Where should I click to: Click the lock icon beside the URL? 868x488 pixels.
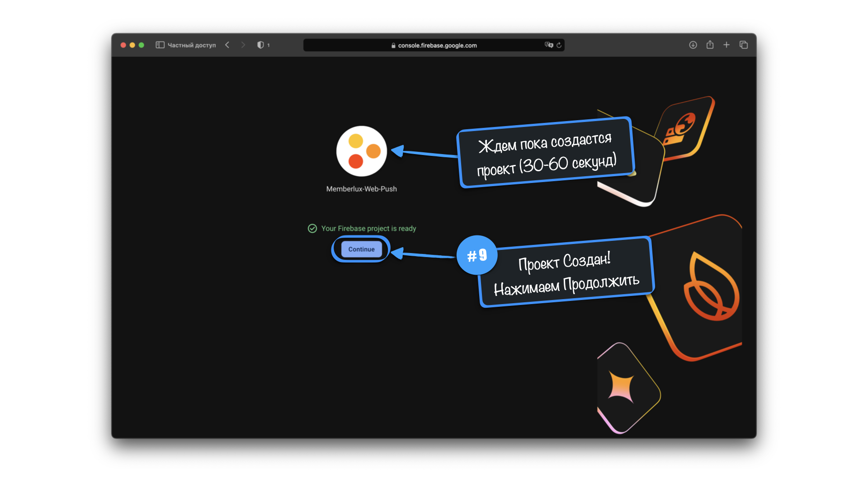(393, 45)
